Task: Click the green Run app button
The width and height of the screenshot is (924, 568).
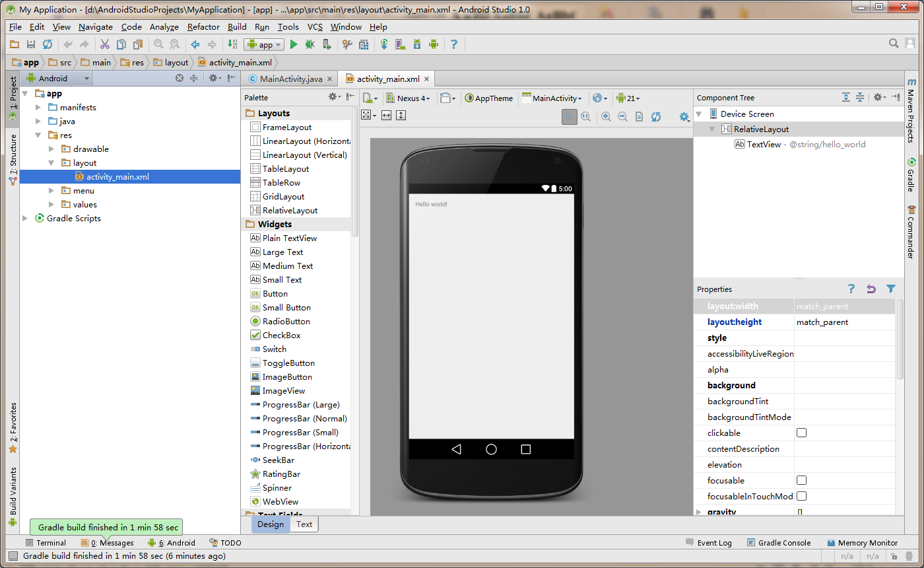Action: click(x=294, y=44)
